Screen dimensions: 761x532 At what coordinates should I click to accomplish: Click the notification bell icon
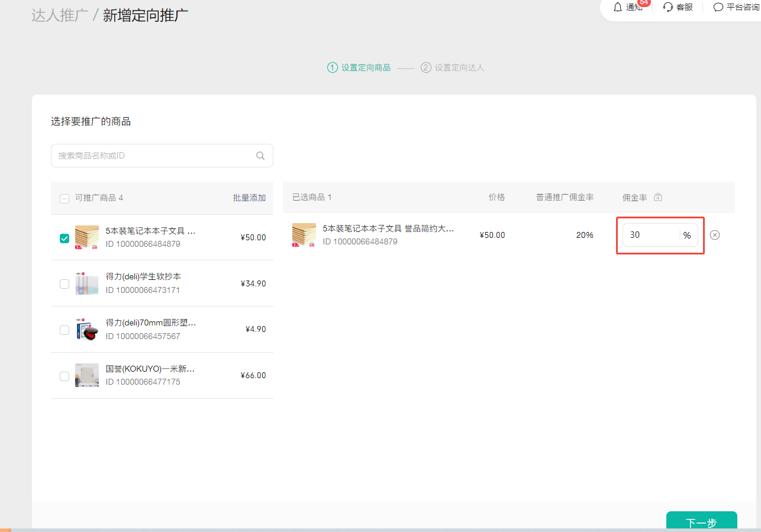click(618, 7)
